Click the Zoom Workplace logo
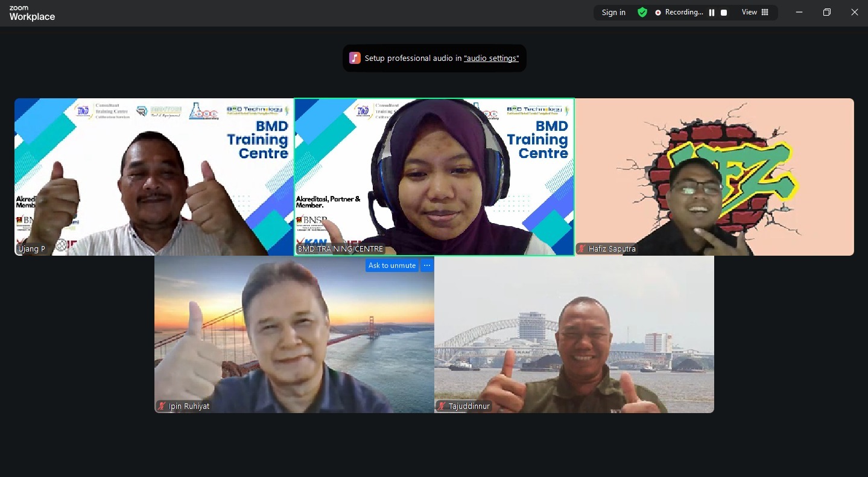The width and height of the screenshot is (868, 477). 32,13
